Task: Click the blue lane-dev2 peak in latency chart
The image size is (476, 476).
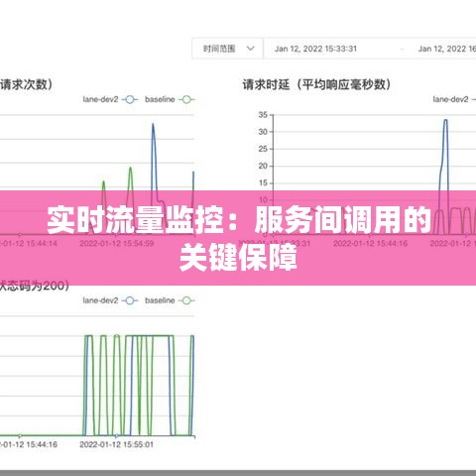Action: point(445,121)
